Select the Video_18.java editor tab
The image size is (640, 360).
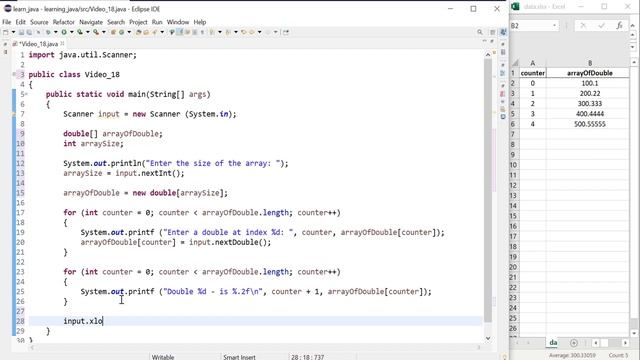[x=38, y=44]
